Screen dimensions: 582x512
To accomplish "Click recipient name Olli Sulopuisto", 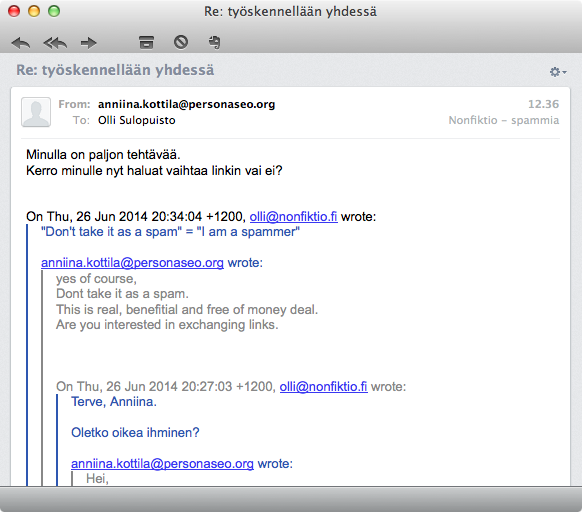I will tap(137, 120).
